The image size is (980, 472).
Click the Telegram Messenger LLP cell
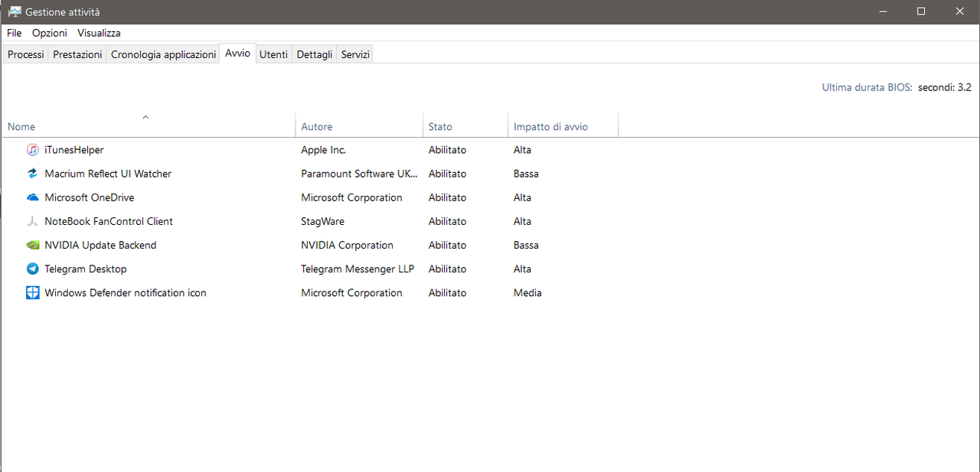(358, 269)
